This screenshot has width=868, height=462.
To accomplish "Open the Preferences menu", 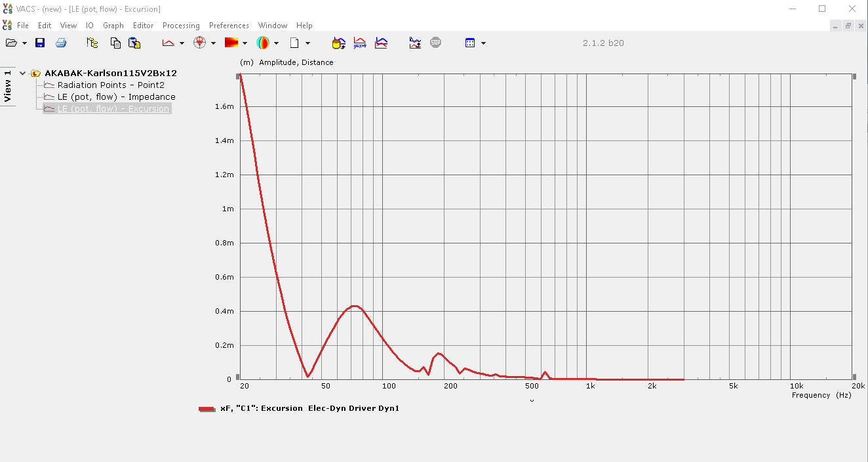I will pyautogui.click(x=229, y=26).
